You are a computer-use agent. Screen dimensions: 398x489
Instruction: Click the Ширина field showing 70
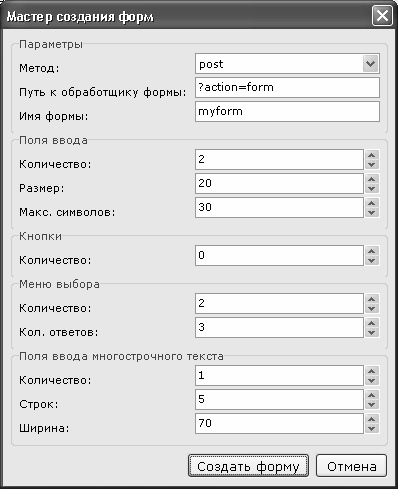pyautogui.click(x=279, y=423)
